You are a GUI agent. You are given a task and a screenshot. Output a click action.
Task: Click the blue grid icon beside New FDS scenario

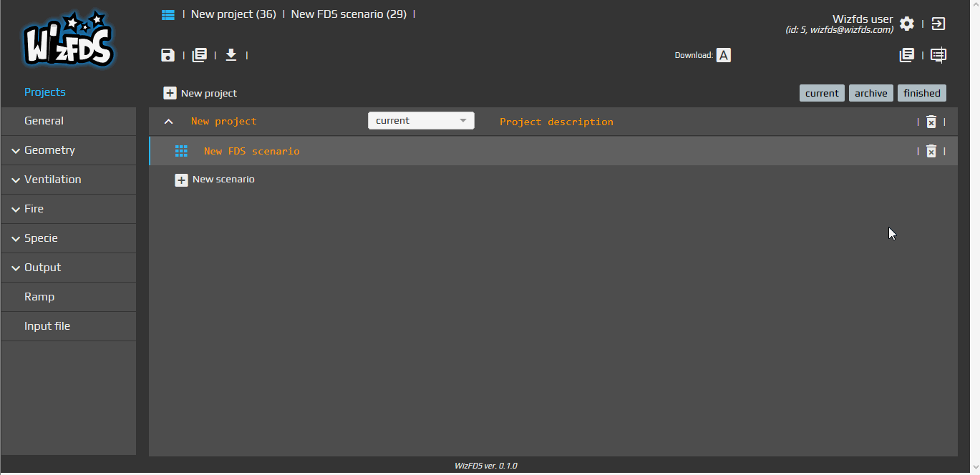[x=181, y=151]
